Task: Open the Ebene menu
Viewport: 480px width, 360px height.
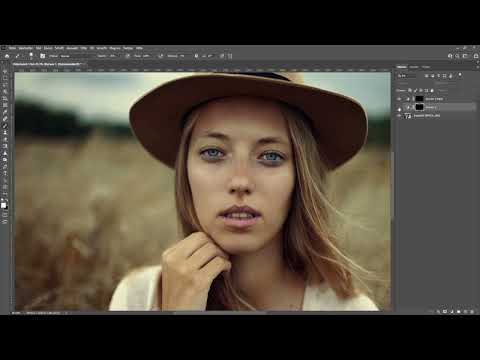Action: pos(48,48)
